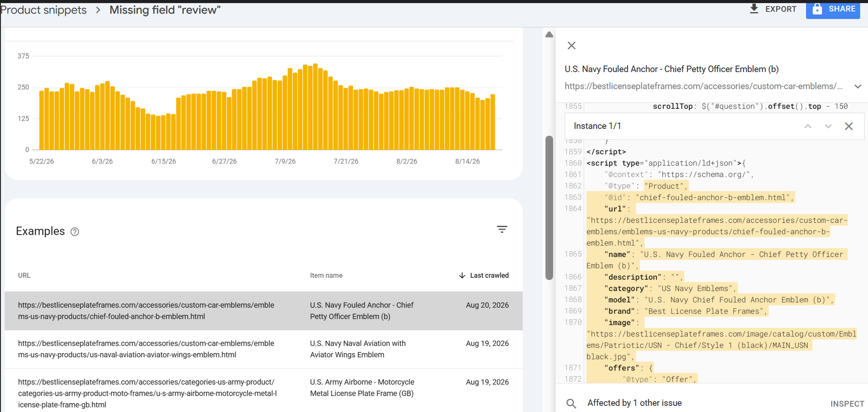The width and height of the screenshot is (868, 412).
Task: Click the Missing field "review" heading
Action: pos(165,10)
